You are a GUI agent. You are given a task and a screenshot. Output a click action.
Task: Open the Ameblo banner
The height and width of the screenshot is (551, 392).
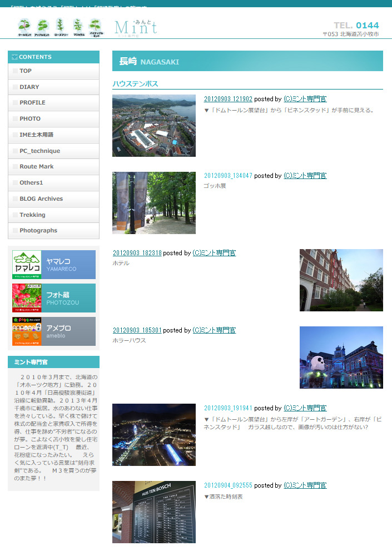click(x=54, y=331)
